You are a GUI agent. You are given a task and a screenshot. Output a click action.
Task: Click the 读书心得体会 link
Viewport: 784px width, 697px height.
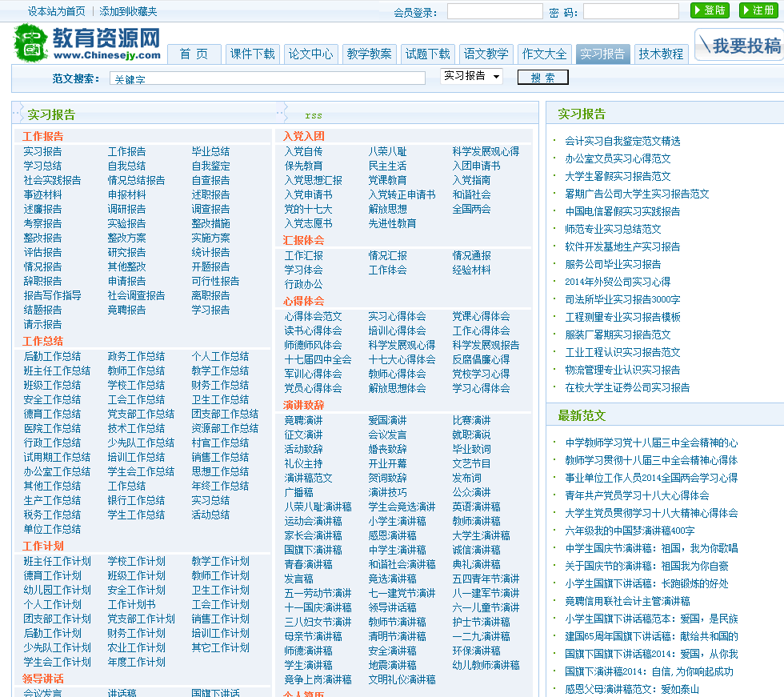coord(313,331)
